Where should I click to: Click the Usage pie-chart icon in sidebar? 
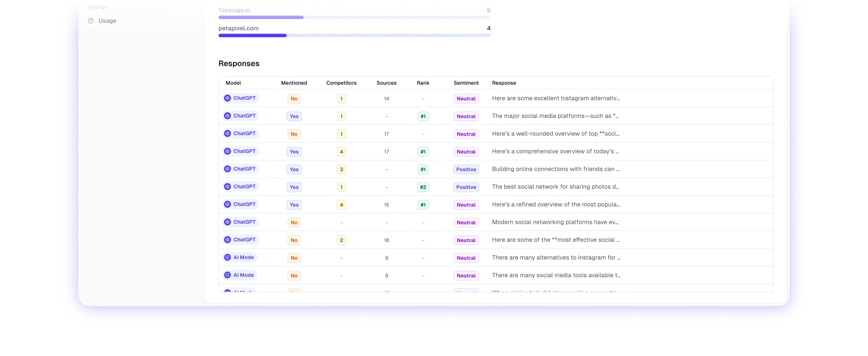[91, 21]
